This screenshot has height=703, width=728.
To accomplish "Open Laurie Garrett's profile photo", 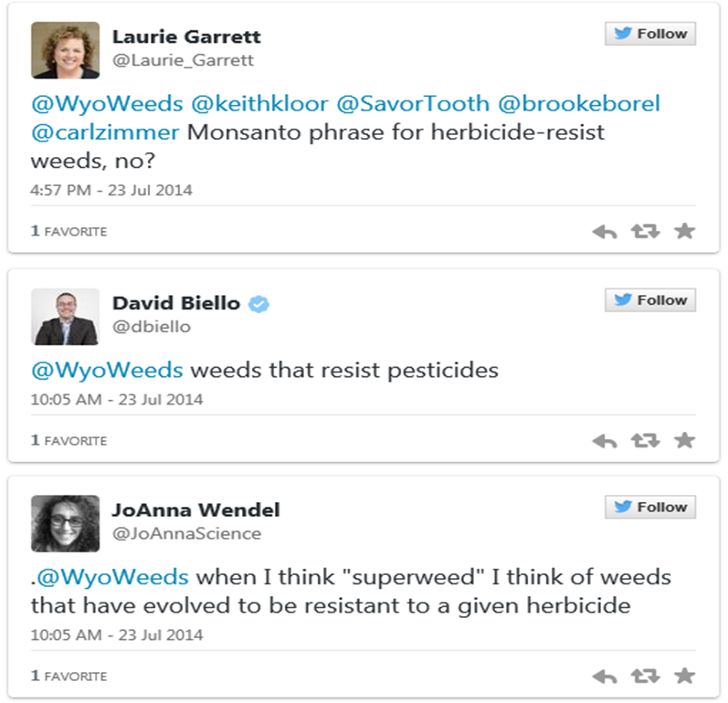I will 65,50.
